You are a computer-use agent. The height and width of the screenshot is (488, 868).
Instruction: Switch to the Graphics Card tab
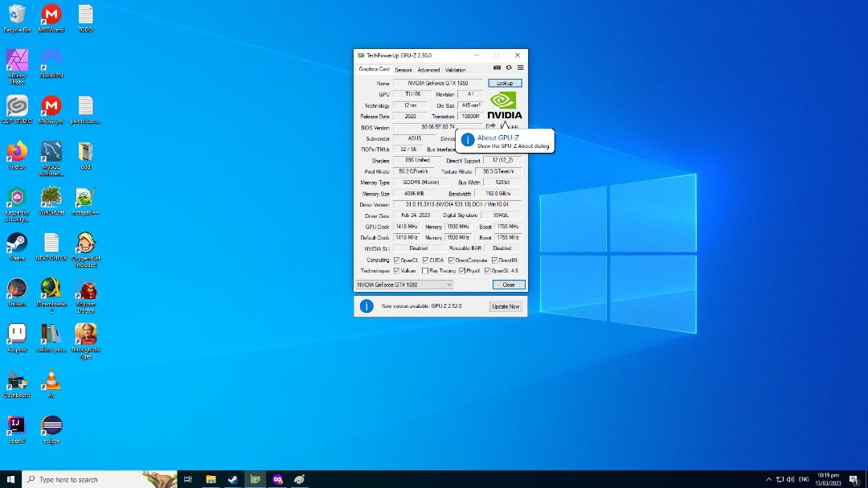tap(374, 69)
